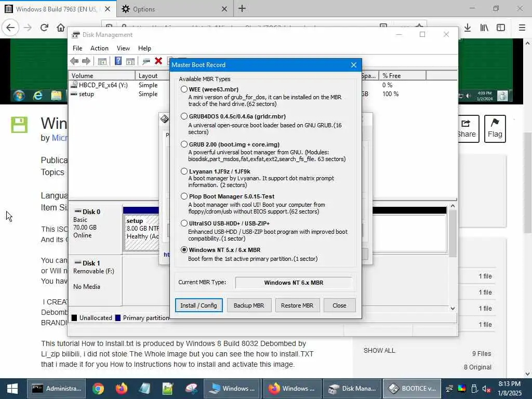Click the show/hide console tree toolbar icon
The width and height of the screenshot is (532, 399).
coord(102,61)
